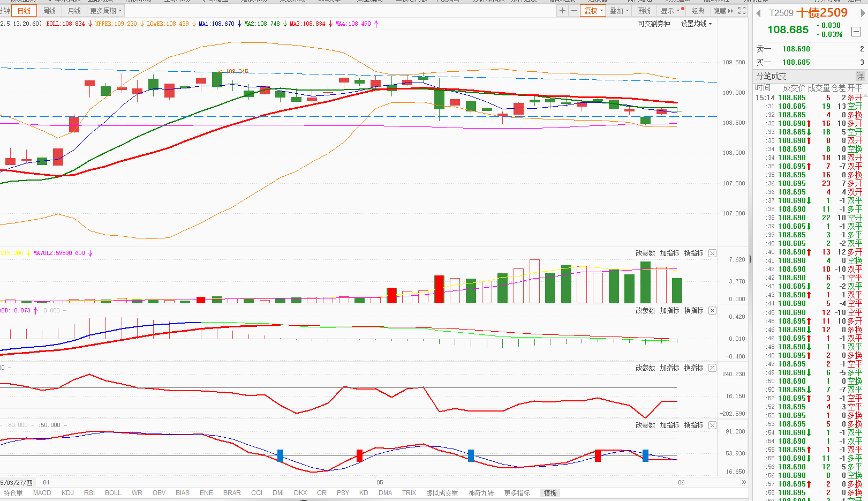Click 换指标 in the MACD panel
This screenshot has width=868, height=501.
(x=693, y=310)
